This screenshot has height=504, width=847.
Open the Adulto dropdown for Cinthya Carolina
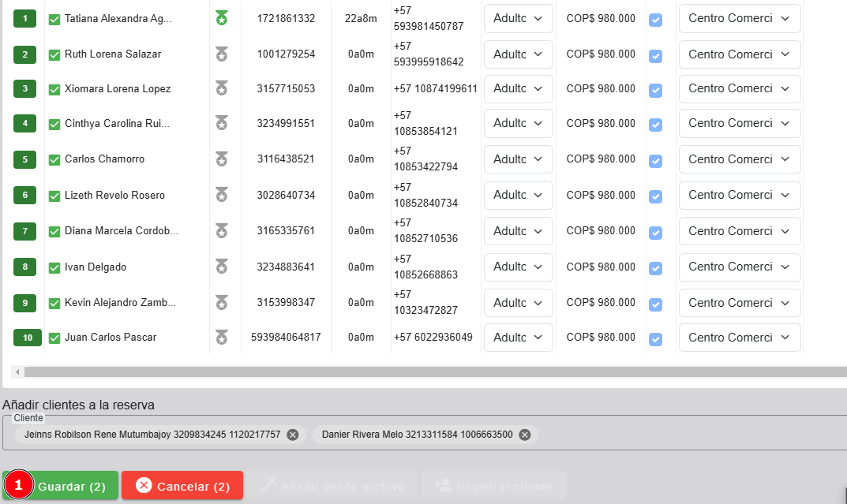518,123
